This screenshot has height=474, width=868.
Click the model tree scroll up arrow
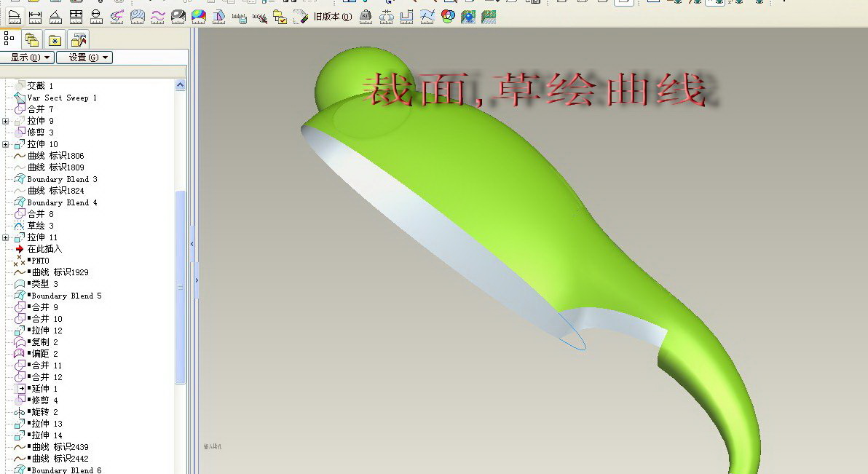(x=181, y=85)
